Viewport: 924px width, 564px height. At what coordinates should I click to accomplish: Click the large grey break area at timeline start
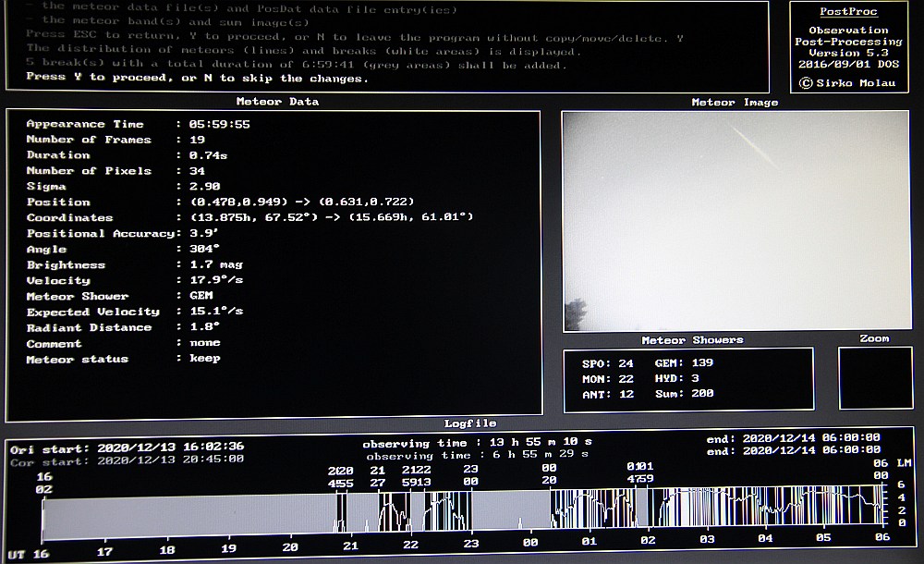click(x=185, y=516)
